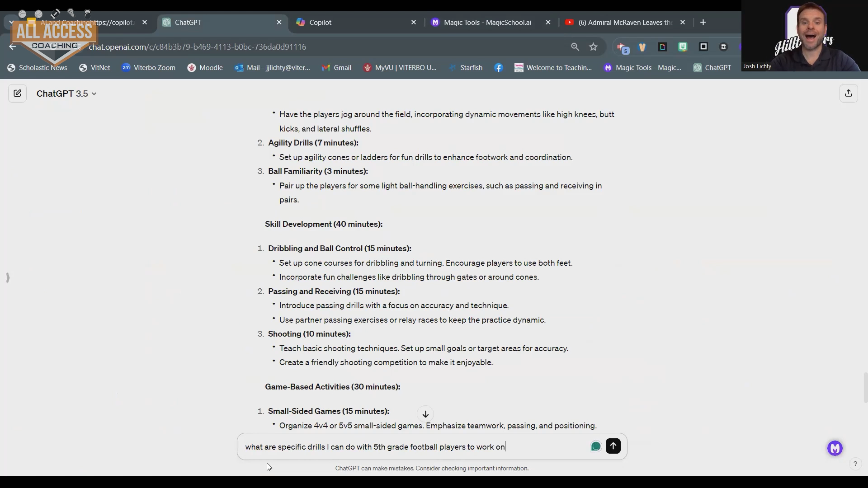
Task: Bookmark this page with the star icon
Action: click(593, 47)
